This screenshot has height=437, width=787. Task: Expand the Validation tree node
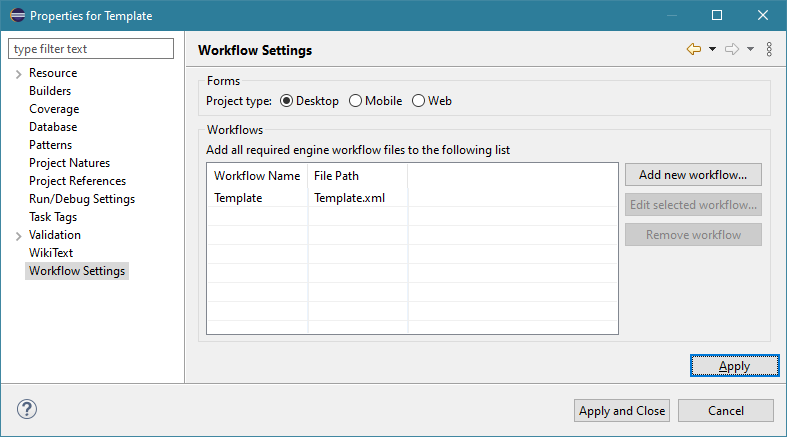[x=18, y=236]
